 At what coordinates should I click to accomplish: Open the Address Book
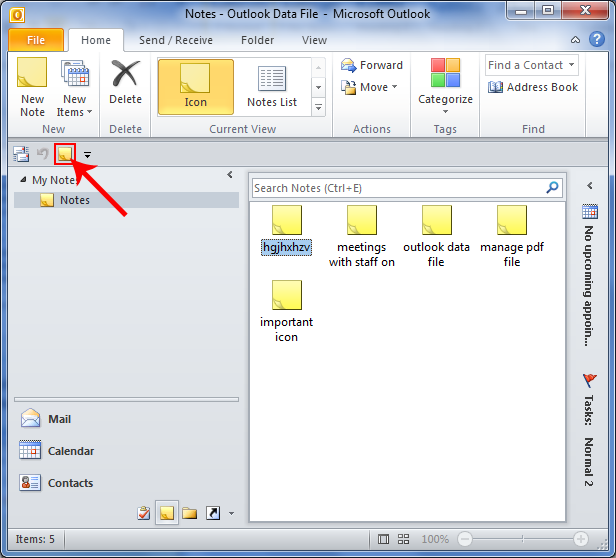coord(533,87)
